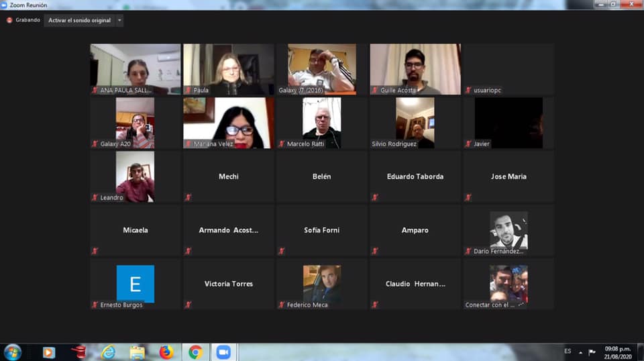Open Google Chrome from the taskbar
The image size is (644, 361).
point(195,352)
